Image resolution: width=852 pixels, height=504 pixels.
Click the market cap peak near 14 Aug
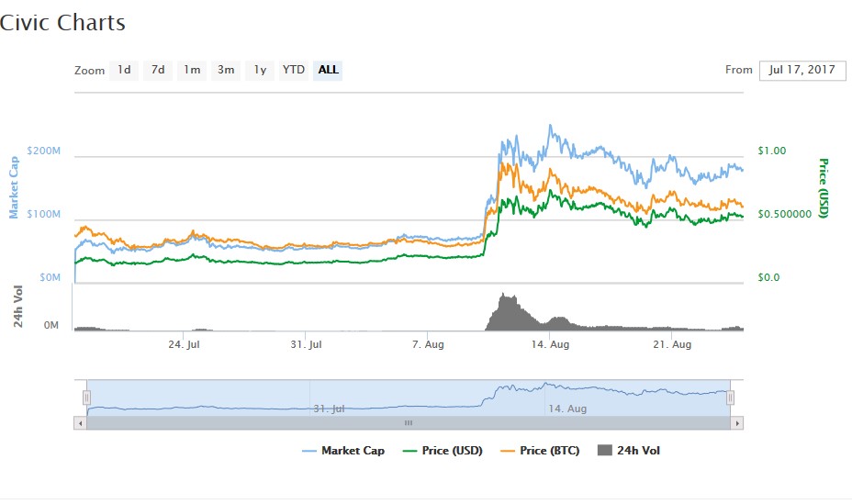(550, 126)
